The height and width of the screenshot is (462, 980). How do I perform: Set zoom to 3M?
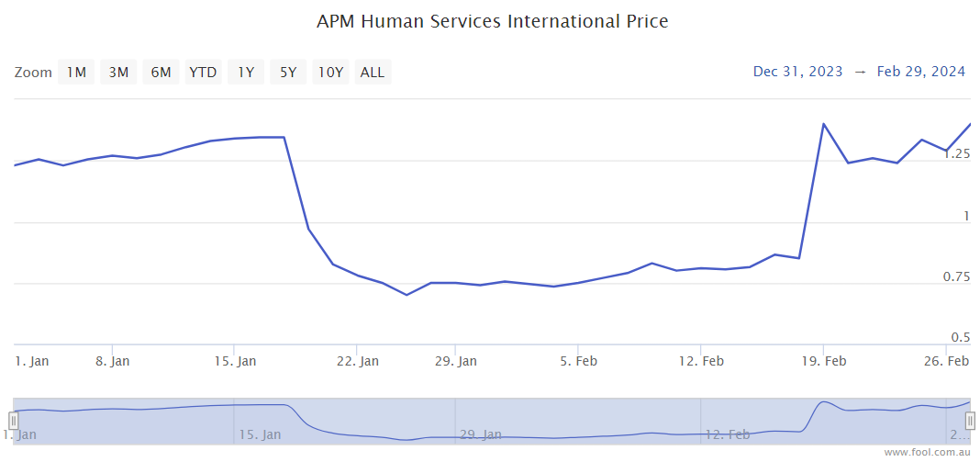pyautogui.click(x=118, y=73)
